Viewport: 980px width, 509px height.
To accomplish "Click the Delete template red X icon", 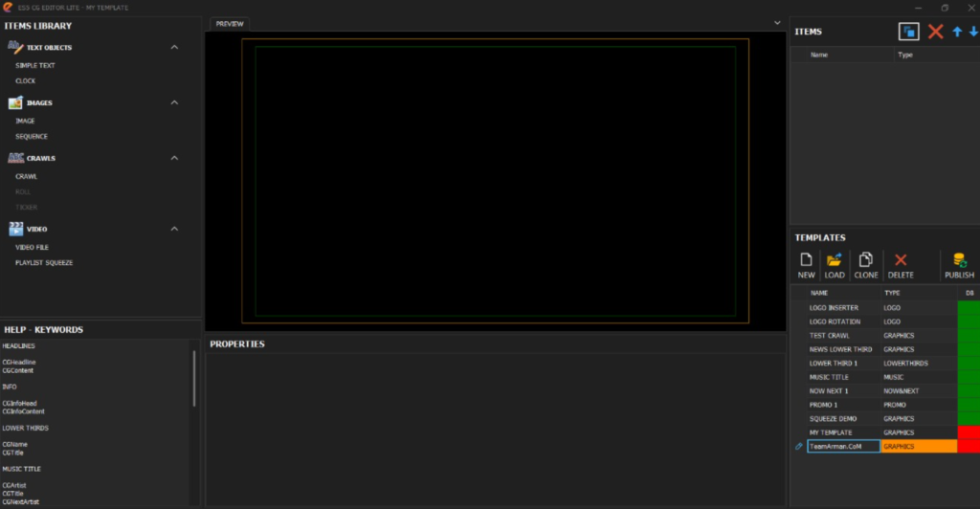I will [x=900, y=260].
